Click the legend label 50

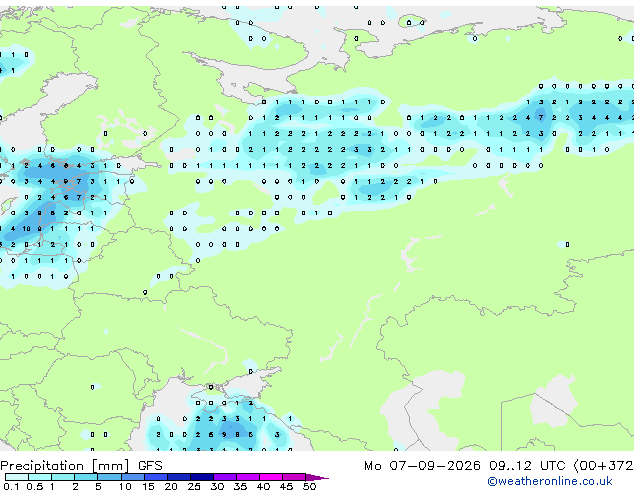click(x=309, y=486)
